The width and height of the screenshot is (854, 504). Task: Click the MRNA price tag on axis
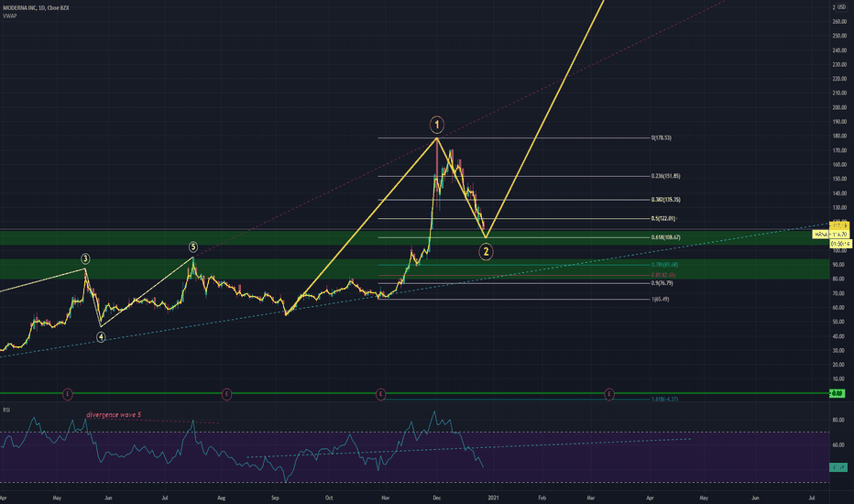point(830,235)
